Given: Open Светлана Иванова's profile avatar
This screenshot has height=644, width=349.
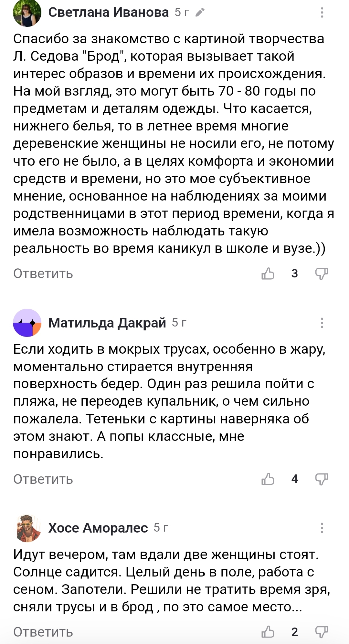Looking at the screenshot, I should point(27,13).
